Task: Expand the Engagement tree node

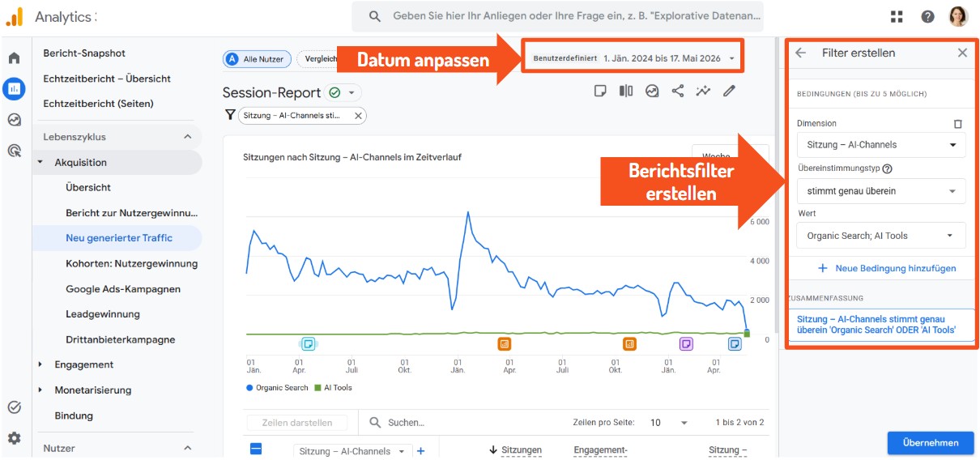Action: pyautogui.click(x=40, y=364)
